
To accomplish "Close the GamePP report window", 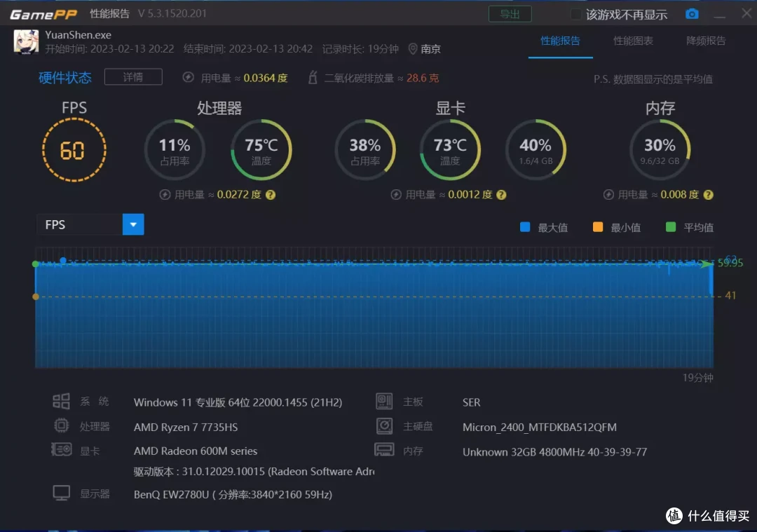I will click(746, 13).
